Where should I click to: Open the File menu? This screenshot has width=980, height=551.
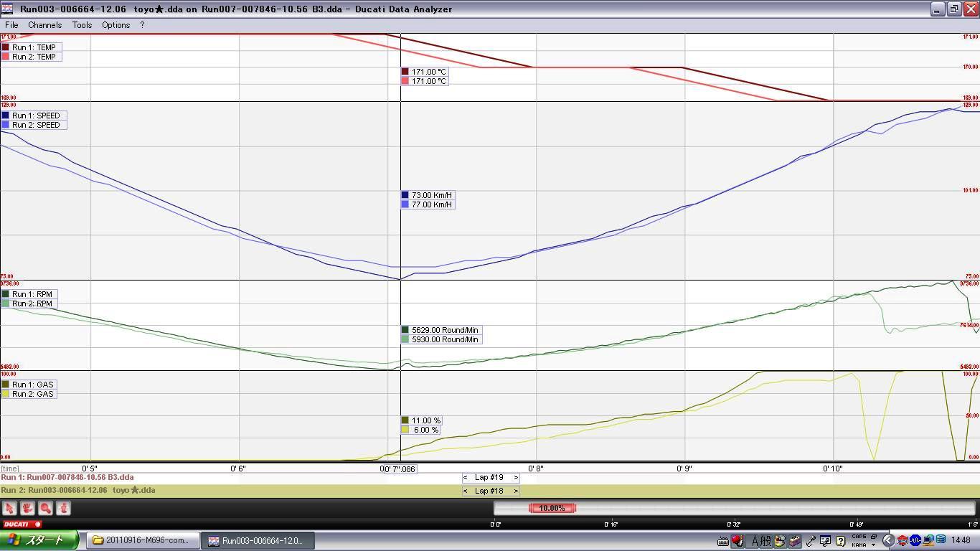11,24
